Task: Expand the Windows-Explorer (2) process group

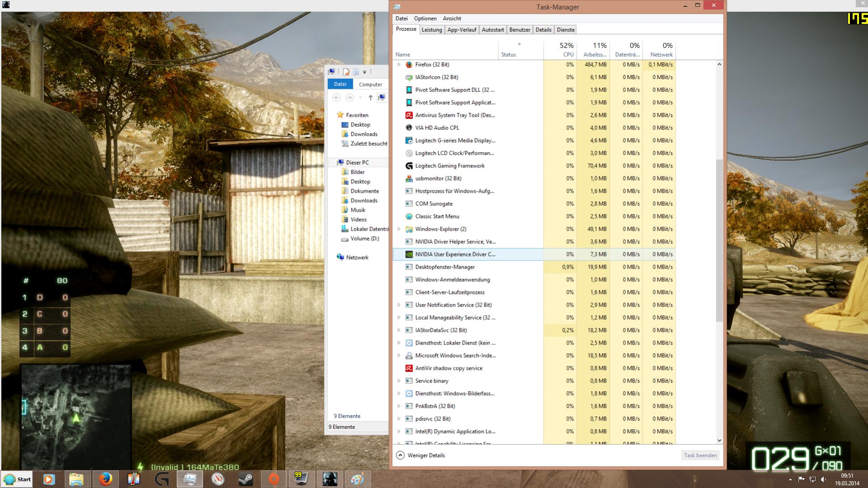Action: [x=399, y=229]
